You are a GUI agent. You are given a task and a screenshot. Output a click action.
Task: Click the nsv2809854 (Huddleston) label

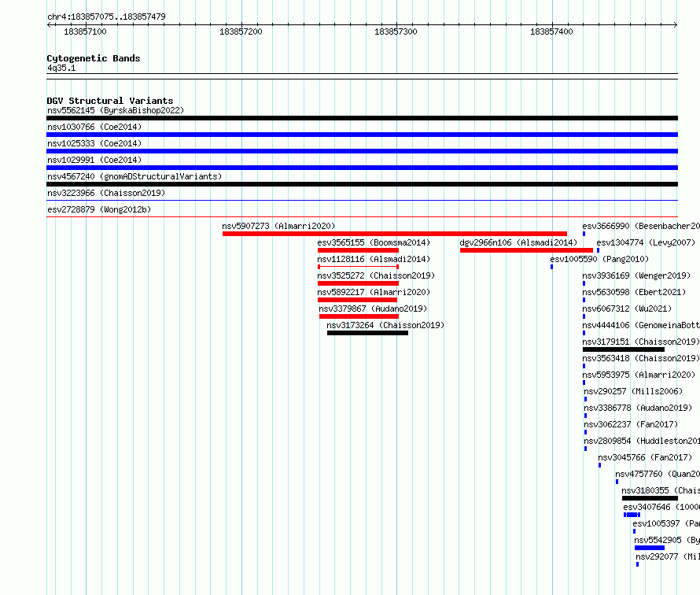coord(642,441)
